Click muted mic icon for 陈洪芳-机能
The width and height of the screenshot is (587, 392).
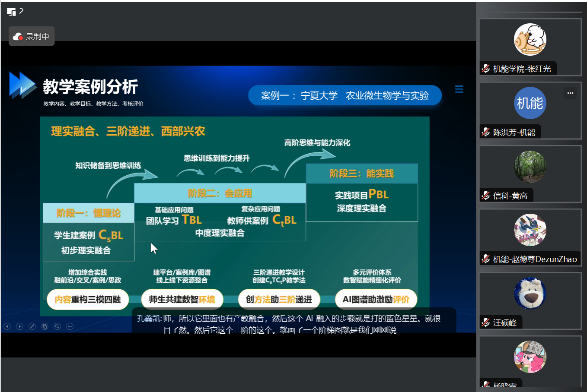click(486, 132)
